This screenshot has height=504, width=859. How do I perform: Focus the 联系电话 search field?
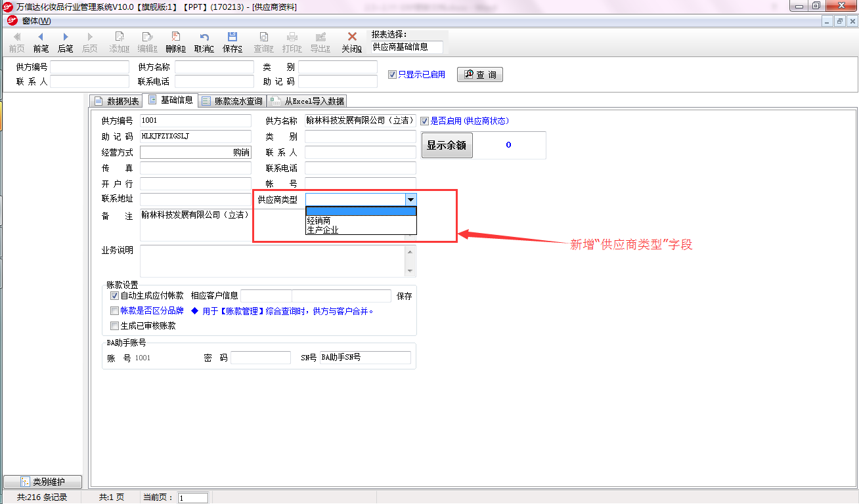[214, 81]
